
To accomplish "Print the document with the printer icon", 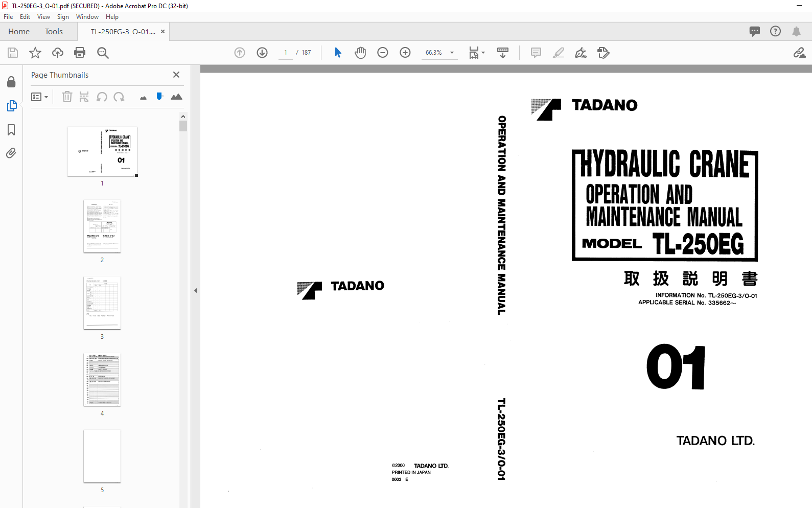I will 80,53.
